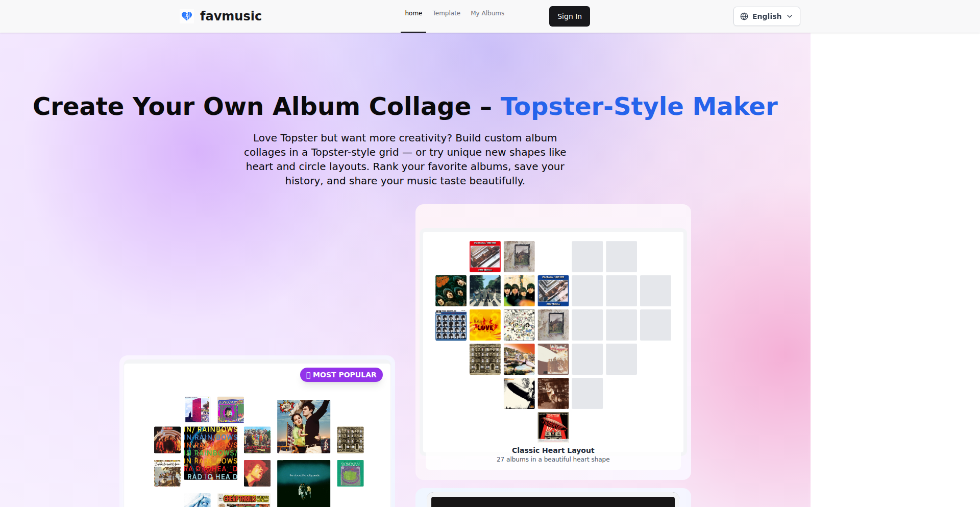This screenshot has height=507, width=980.
Task: Click the Physical Graffiti cover in heart
Action: point(485,359)
